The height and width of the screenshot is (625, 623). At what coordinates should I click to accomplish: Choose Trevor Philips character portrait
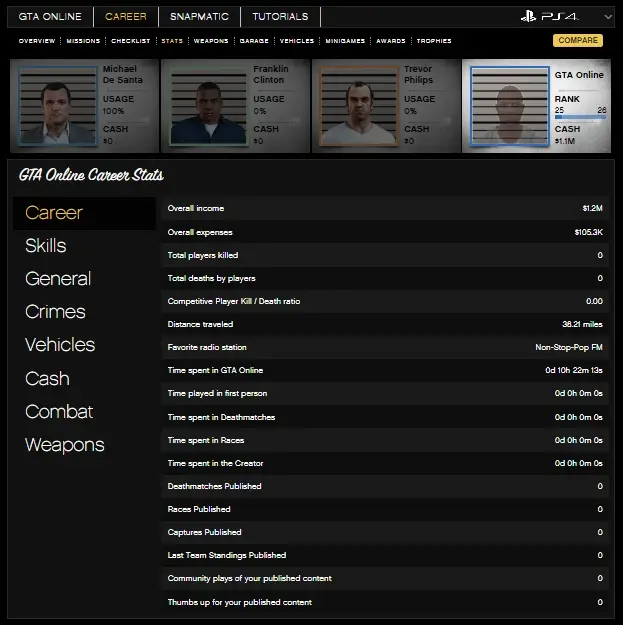pyautogui.click(x=357, y=105)
